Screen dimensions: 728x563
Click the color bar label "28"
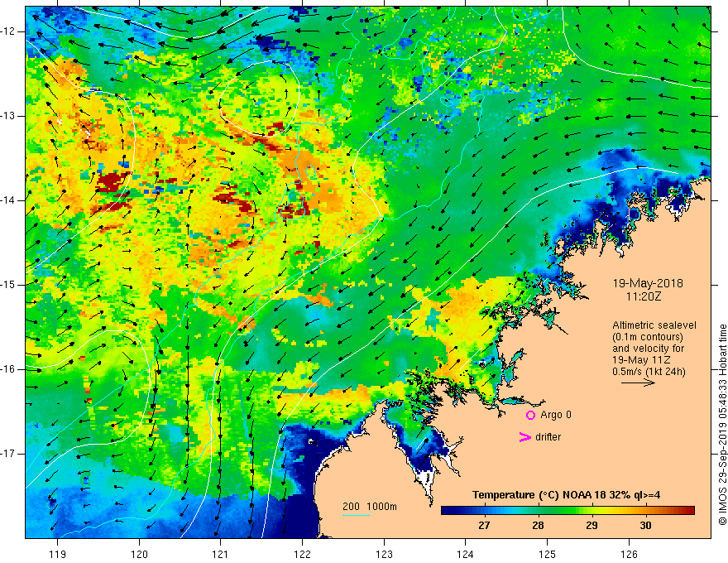pyautogui.click(x=538, y=526)
